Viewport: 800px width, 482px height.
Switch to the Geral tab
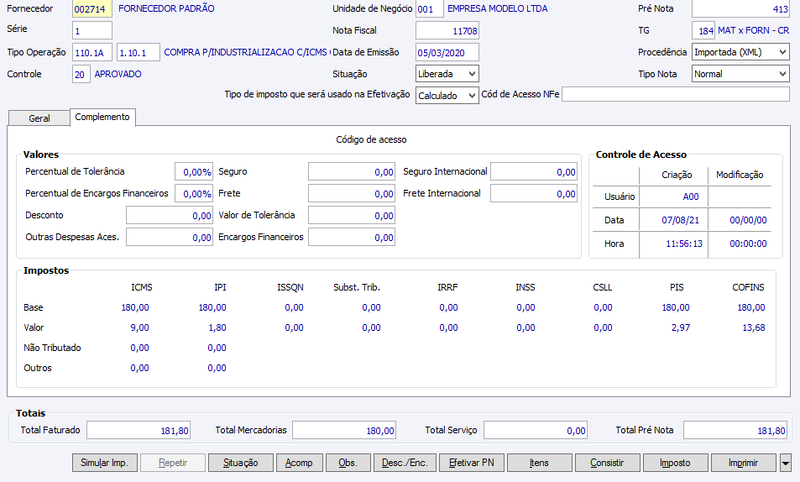pyautogui.click(x=39, y=118)
